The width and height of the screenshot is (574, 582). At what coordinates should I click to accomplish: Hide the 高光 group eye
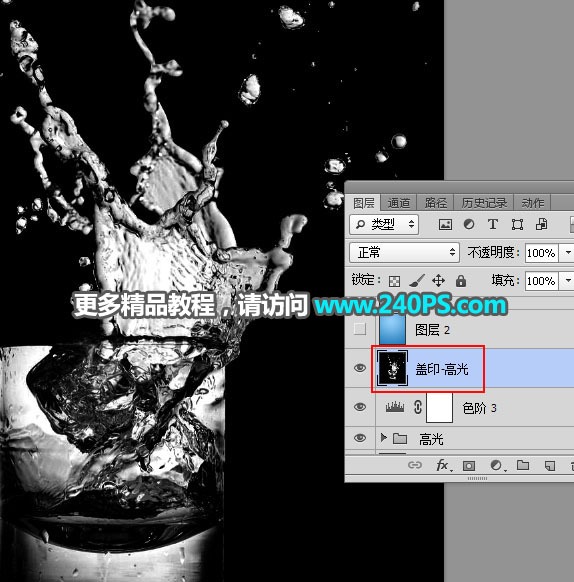(x=360, y=438)
